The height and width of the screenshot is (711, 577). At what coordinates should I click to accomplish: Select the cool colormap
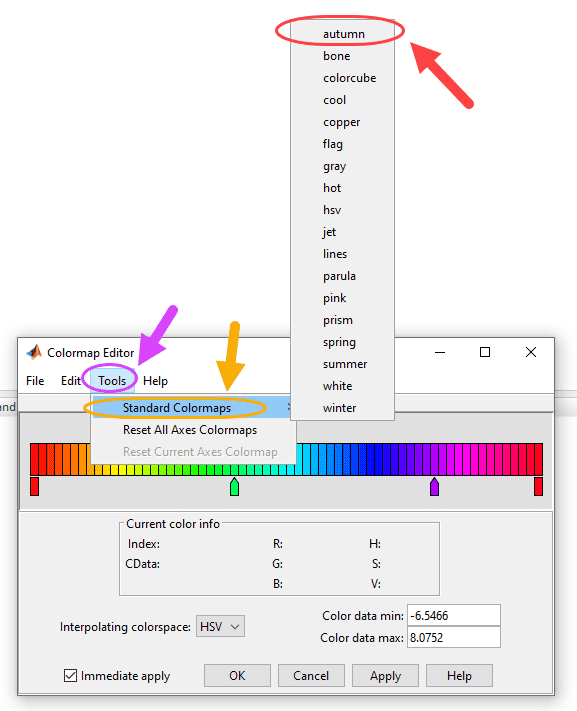coord(342,100)
